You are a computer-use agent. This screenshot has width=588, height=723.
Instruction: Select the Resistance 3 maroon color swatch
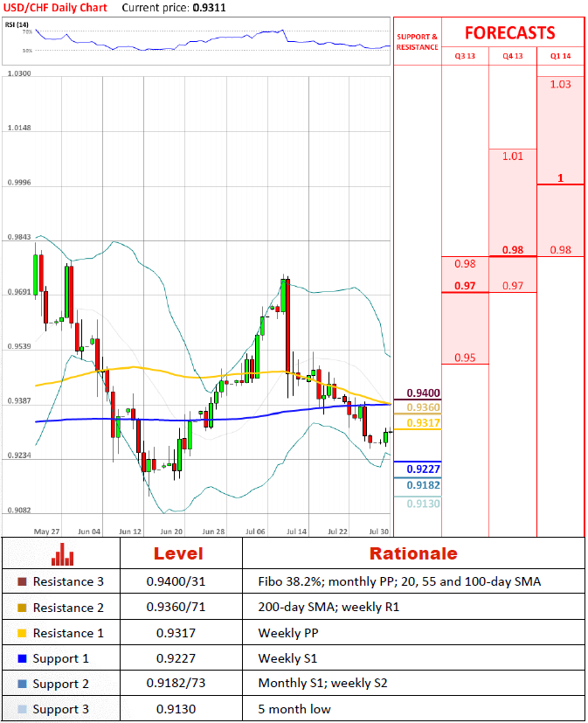click(22, 582)
